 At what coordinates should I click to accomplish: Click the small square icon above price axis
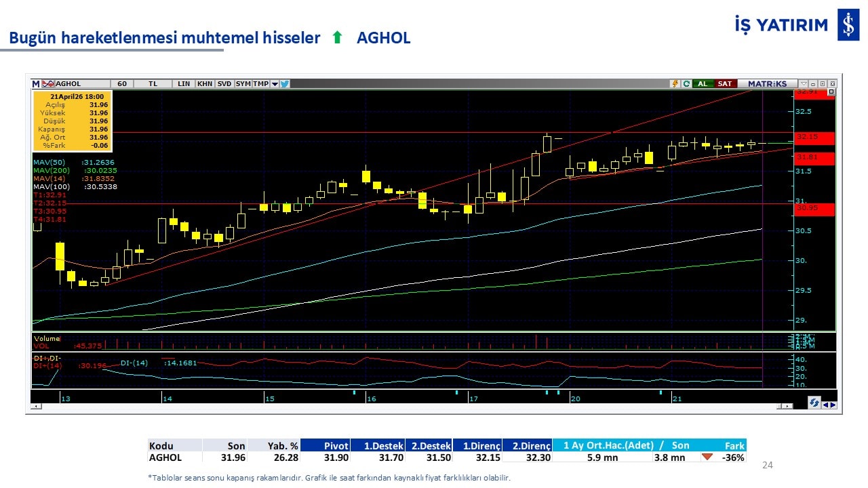(832, 91)
